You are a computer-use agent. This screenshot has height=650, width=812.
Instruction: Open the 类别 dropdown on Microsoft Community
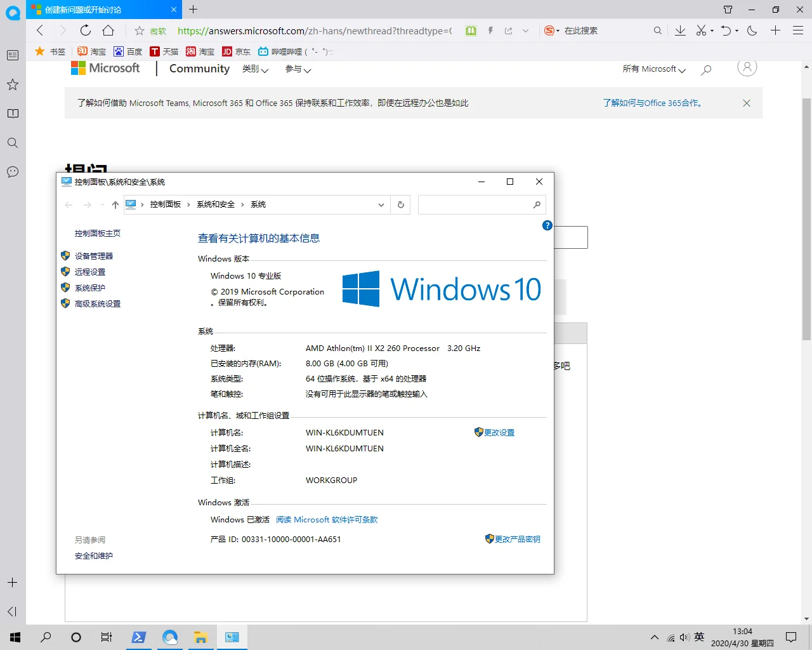(256, 70)
